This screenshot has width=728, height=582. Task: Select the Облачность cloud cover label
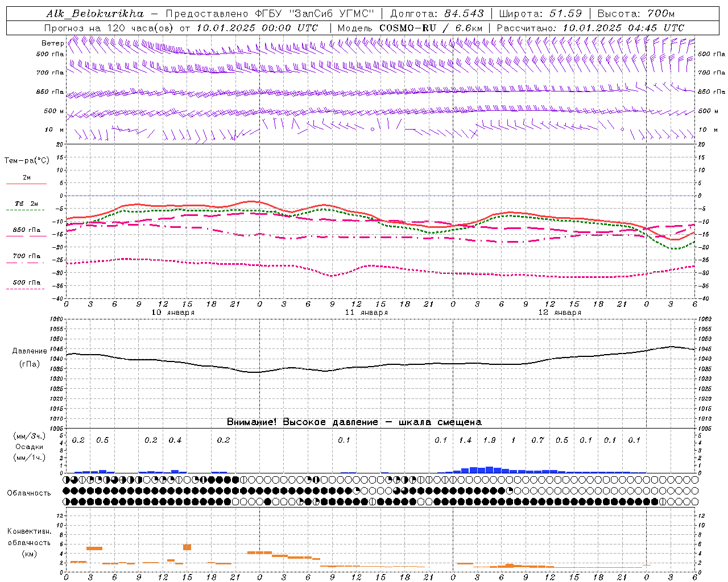point(29,493)
